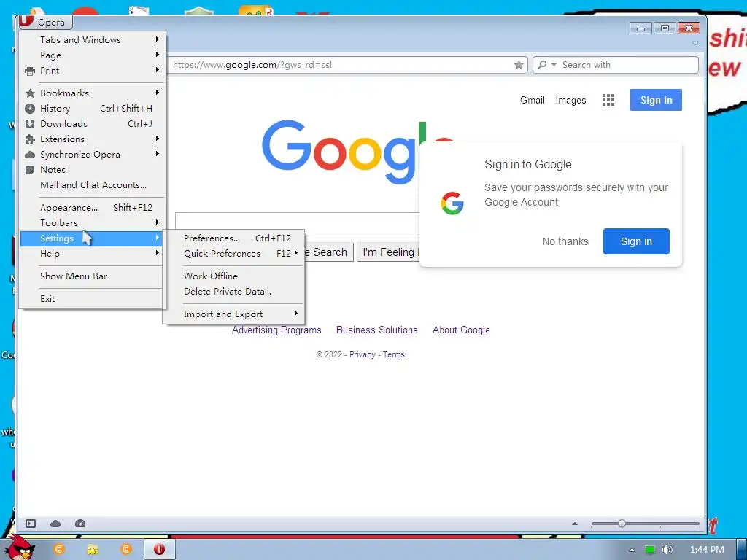Click the Angry Birds start button
The width and height of the screenshot is (747, 560).
21,548
